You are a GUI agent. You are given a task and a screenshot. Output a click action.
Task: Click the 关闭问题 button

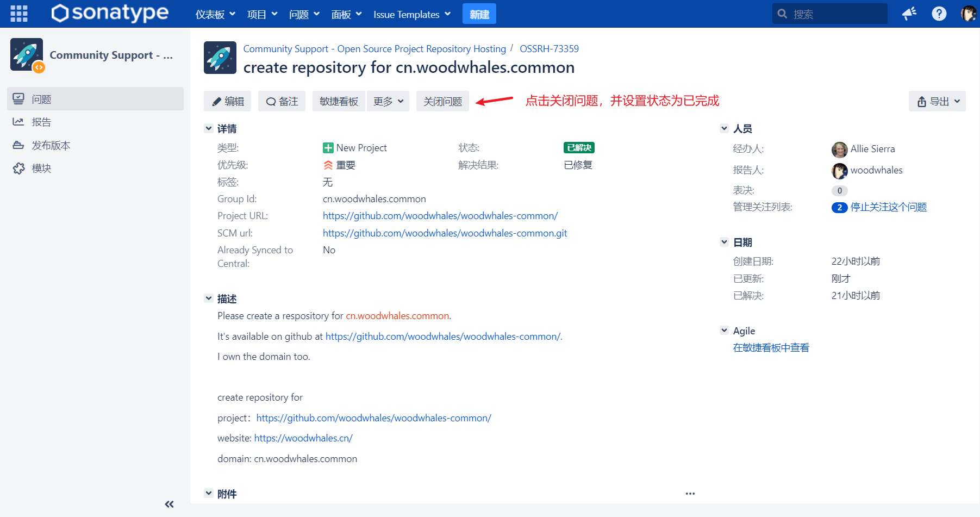click(x=442, y=101)
